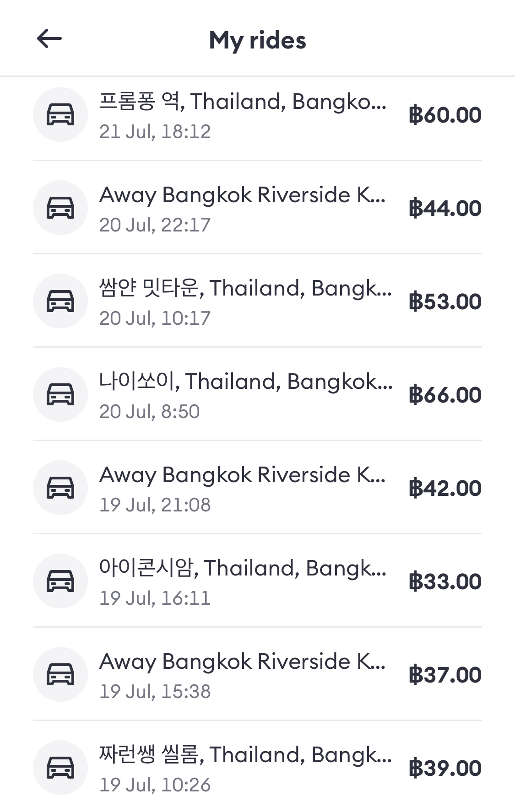Click car icon for 19 Jul 10:26 ride
515x812 pixels.
[x=60, y=768]
